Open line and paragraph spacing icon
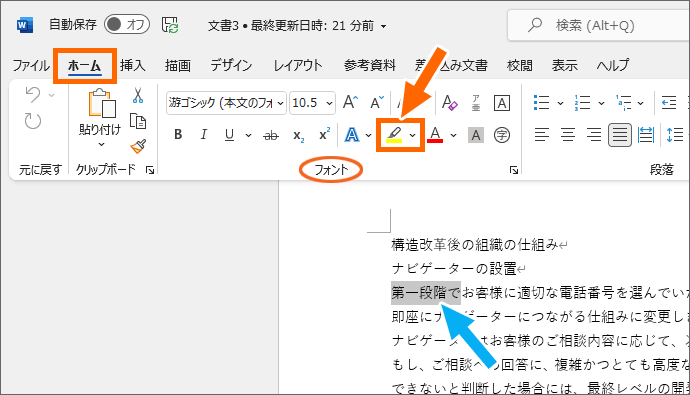 click(x=674, y=135)
